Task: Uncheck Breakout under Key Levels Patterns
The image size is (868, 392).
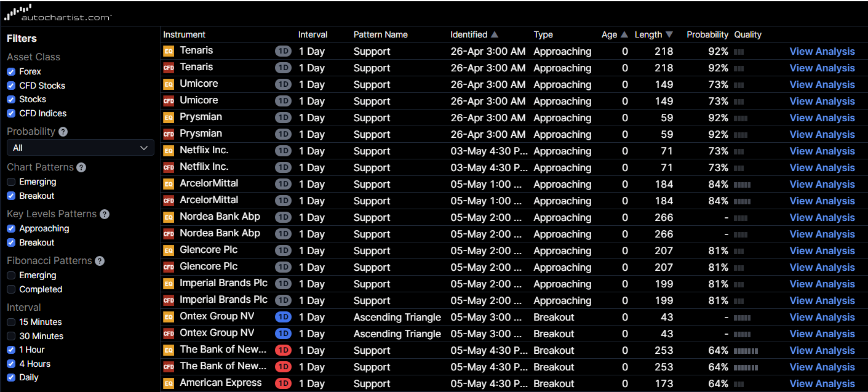Action: 11,242
